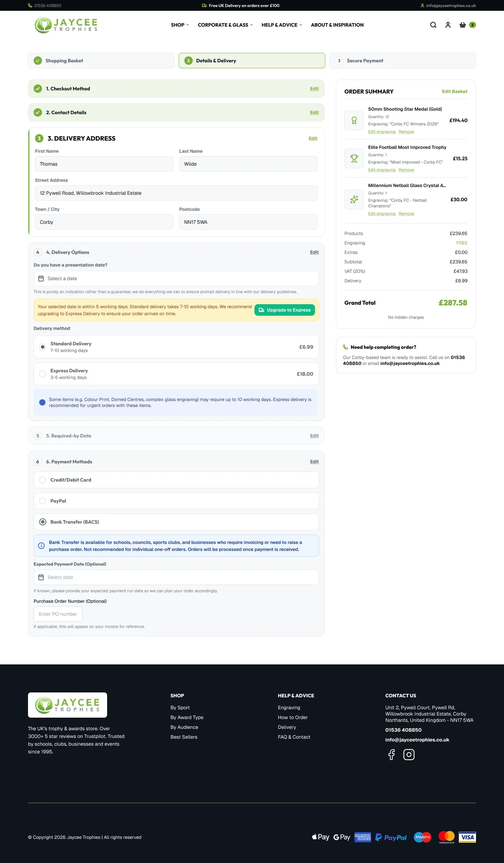Screen dimensions: 504x863
Task: Open the search icon in header
Action: click(x=433, y=25)
